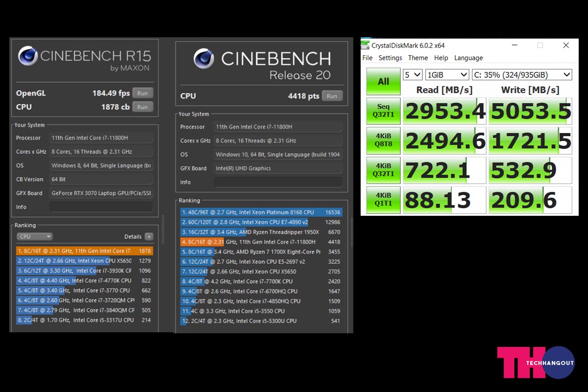Screen dimensions: 588x392
Task: Select the Xeon Platinum 8168 ranking row
Action: [261, 212]
